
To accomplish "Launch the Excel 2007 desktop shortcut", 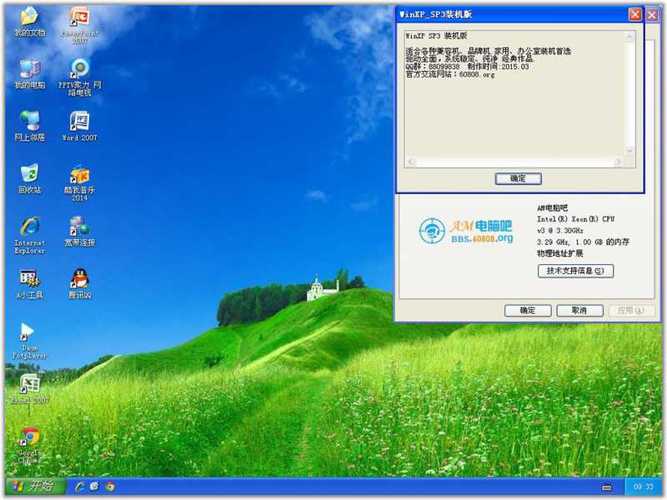I will 29,389.
